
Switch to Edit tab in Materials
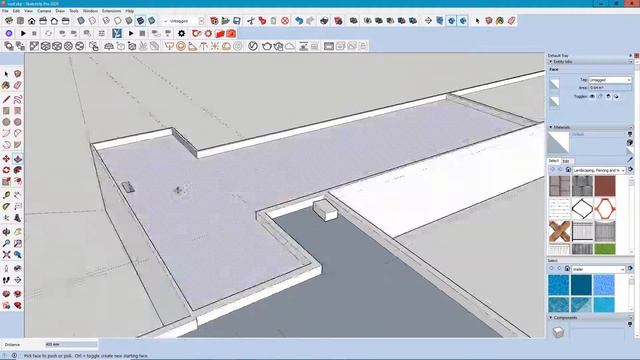[566, 161]
